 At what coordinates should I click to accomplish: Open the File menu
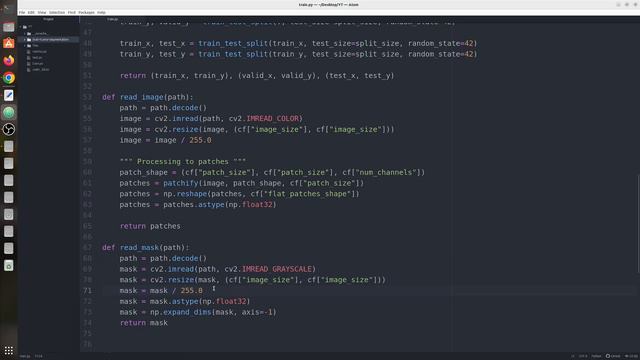coord(22,13)
